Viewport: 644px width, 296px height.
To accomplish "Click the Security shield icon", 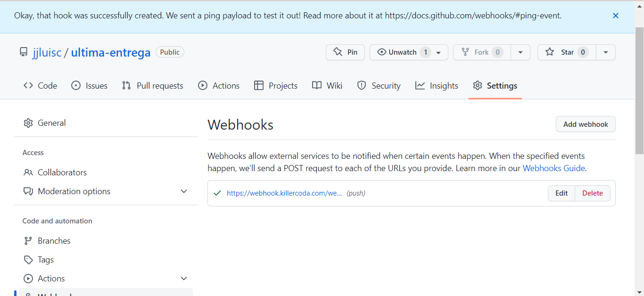I will tap(362, 85).
